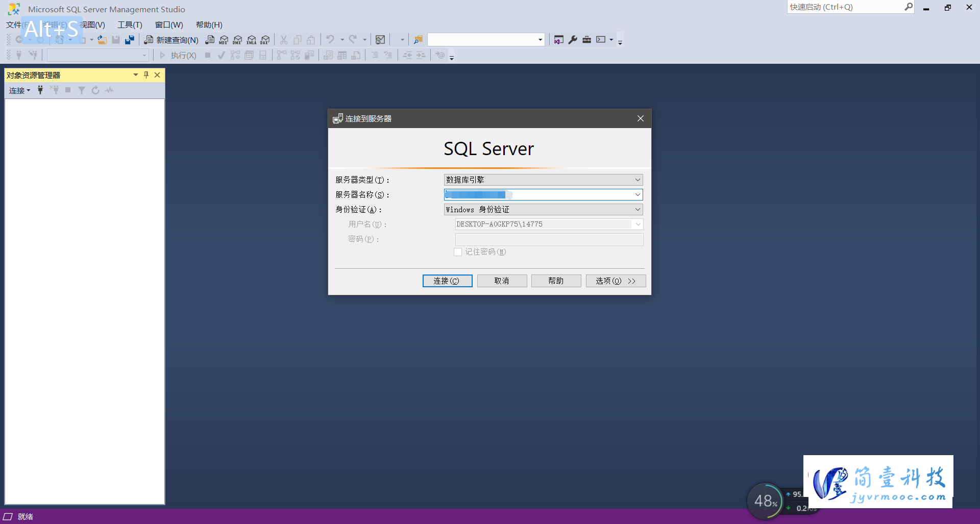Pin the 对象资源管理器 panel with pushpin
Image resolution: width=980 pixels, height=524 pixels.
point(146,75)
